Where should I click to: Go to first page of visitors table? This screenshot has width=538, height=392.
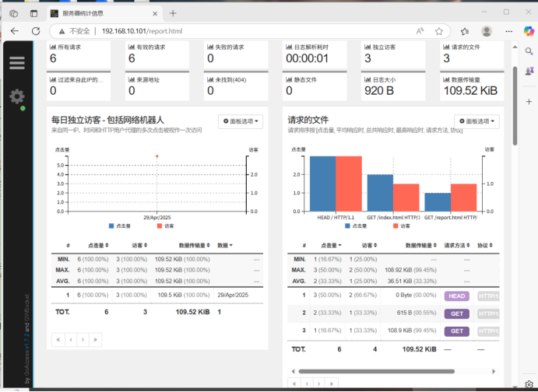[x=58, y=340]
